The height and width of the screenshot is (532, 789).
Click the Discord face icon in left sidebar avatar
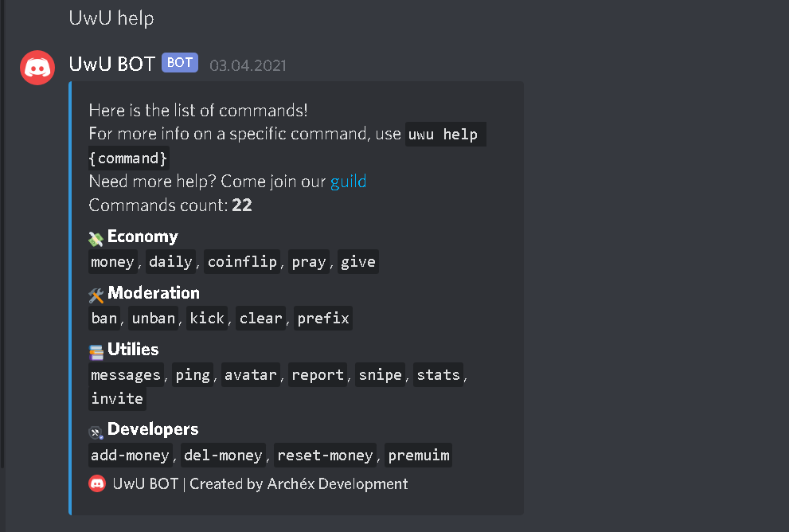coord(37,68)
